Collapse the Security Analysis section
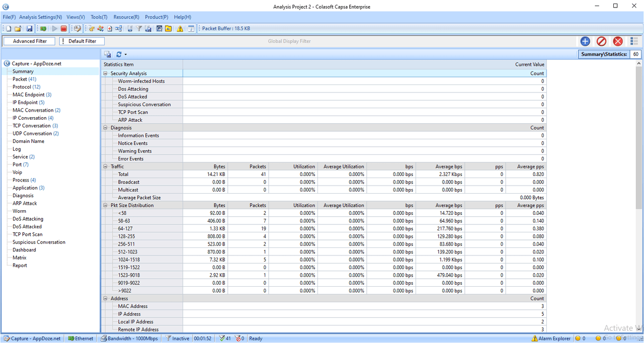Viewport: 644px width, 343px height. coord(106,73)
